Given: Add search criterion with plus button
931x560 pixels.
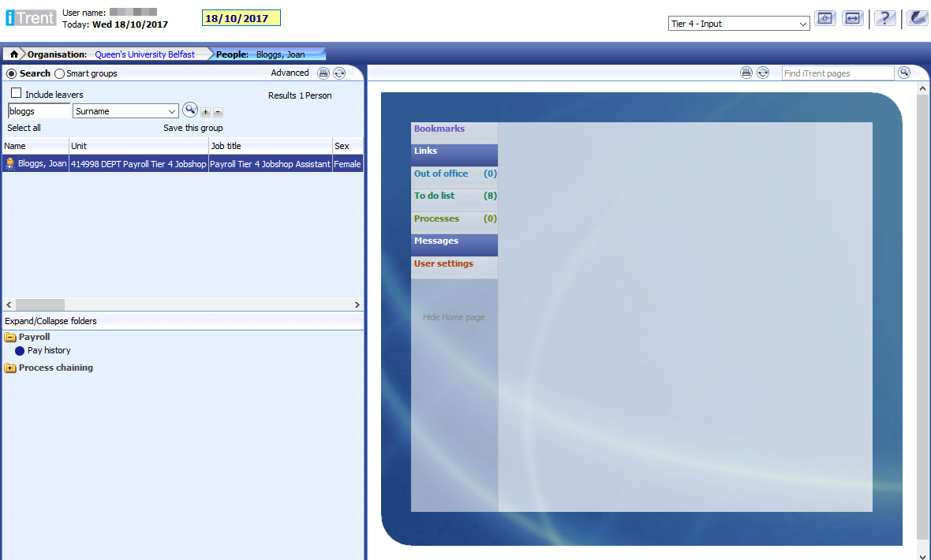Looking at the screenshot, I should point(205,112).
